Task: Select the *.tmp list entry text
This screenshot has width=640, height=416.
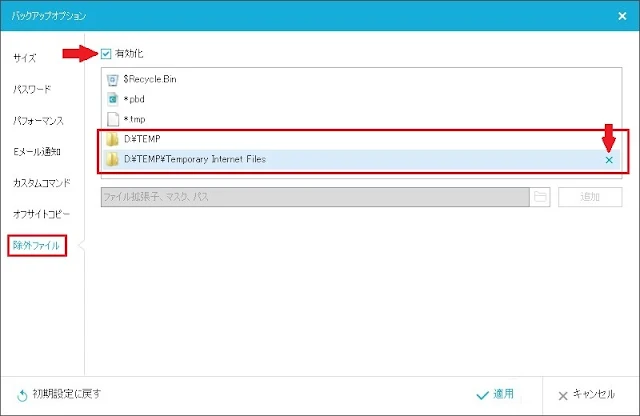Action: pyautogui.click(x=135, y=119)
